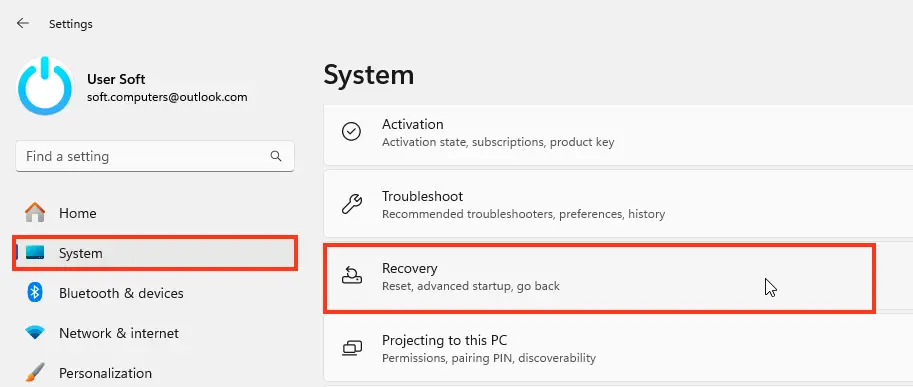Screen dimensions: 913x387
Task: Click the Projecting to this PC icon
Action: point(352,348)
